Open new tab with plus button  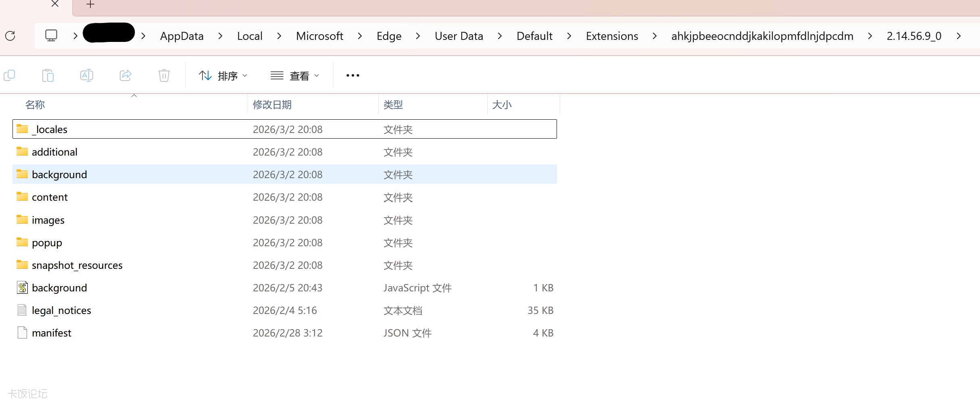point(90,4)
